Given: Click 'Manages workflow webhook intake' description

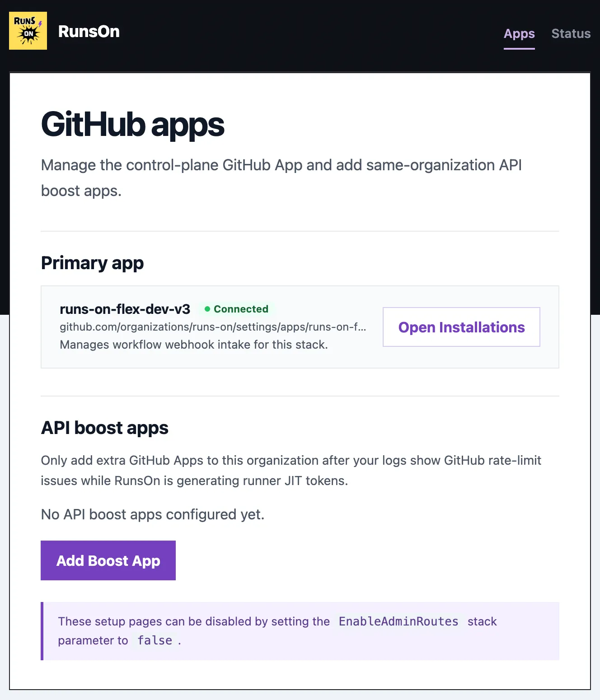Looking at the screenshot, I should click(x=194, y=345).
